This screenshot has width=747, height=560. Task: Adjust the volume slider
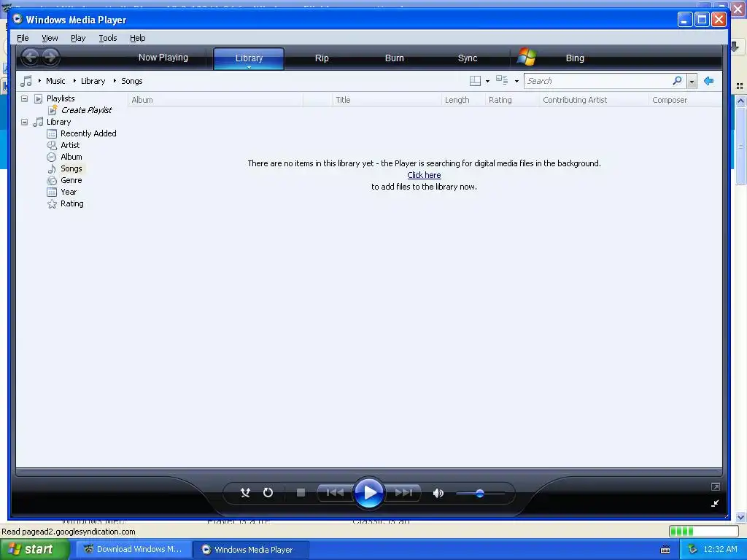coord(480,494)
